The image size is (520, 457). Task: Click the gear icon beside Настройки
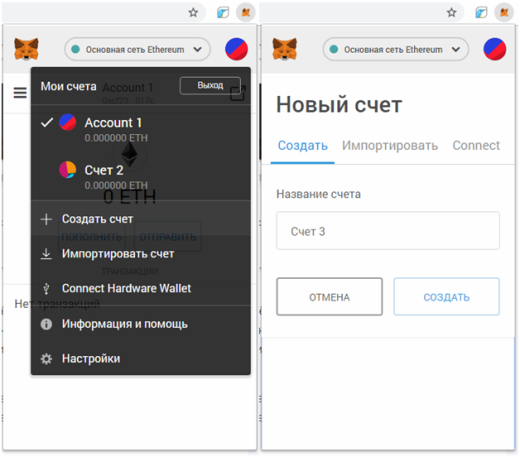[46, 359]
